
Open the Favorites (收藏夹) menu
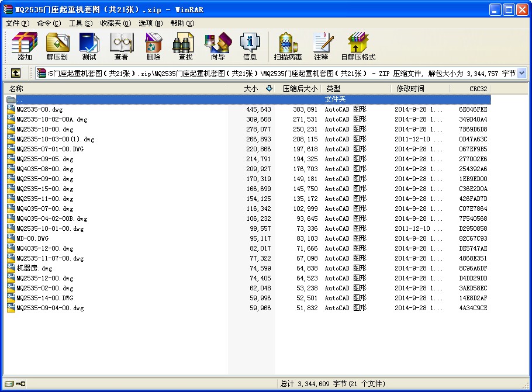(x=115, y=23)
